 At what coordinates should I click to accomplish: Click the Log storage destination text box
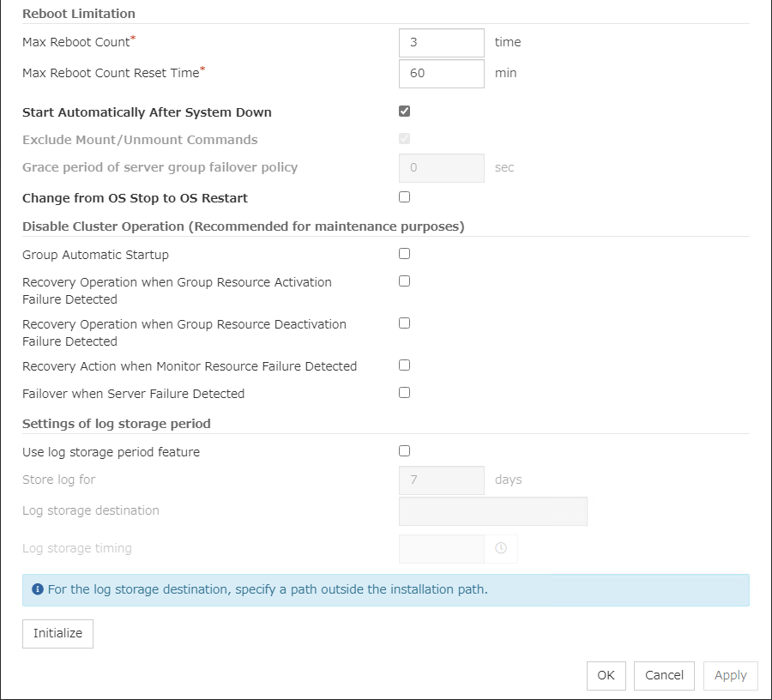coord(493,511)
